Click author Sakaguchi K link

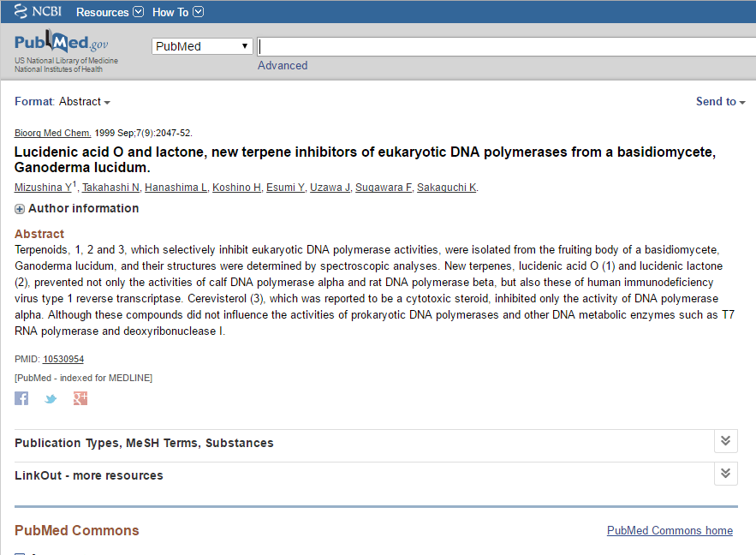tap(446, 188)
